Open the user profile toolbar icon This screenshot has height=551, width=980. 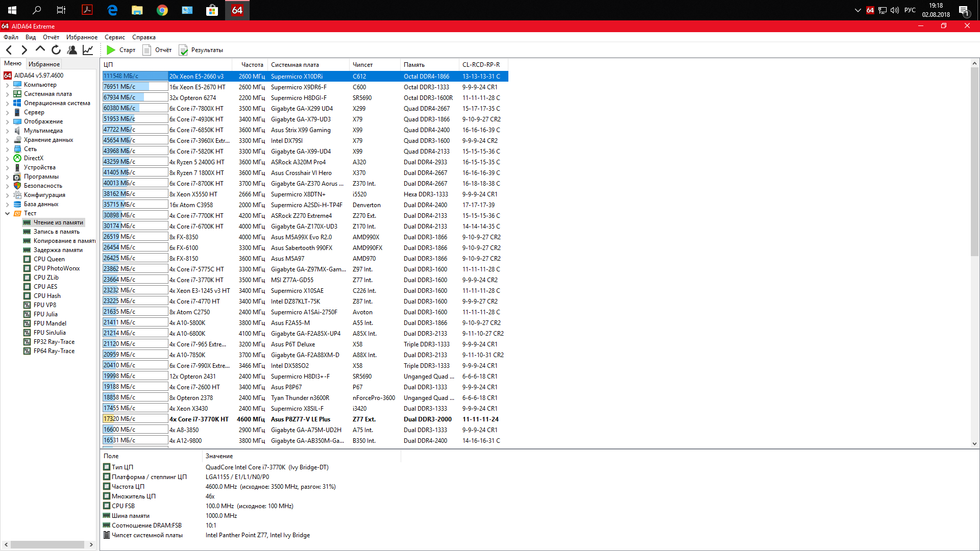tap(72, 50)
